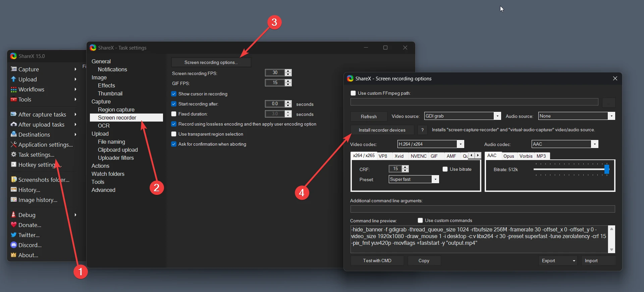Toggle Start recording after checkbox
The width and height of the screenshot is (644, 292).
(x=174, y=104)
